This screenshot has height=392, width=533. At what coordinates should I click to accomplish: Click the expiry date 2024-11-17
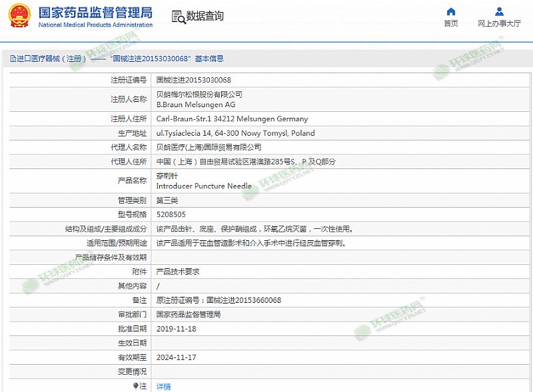point(177,357)
